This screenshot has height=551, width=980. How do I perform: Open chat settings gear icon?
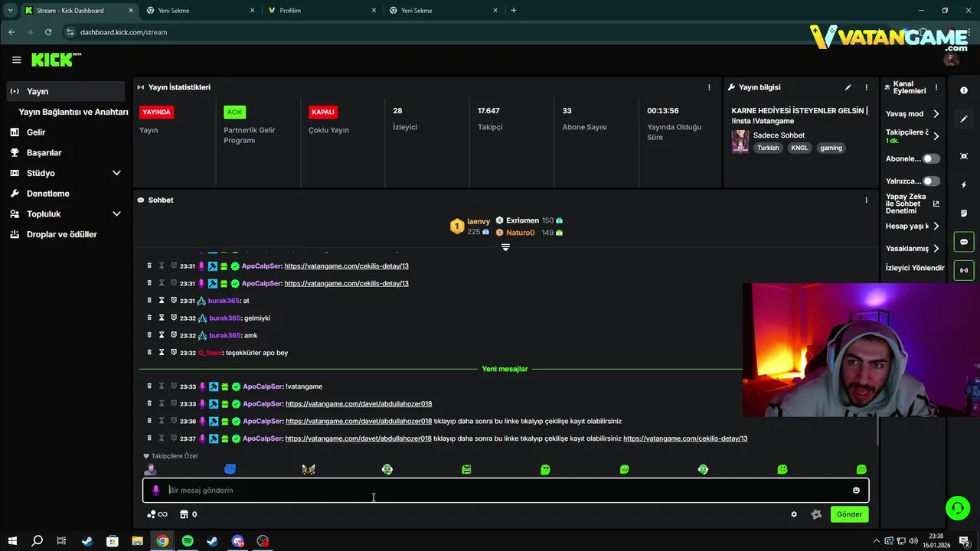point(794,514)
